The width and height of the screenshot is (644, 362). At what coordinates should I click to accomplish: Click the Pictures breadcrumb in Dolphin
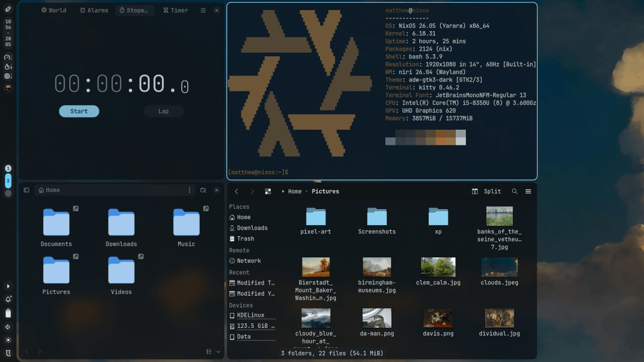(x=325, y=191)
